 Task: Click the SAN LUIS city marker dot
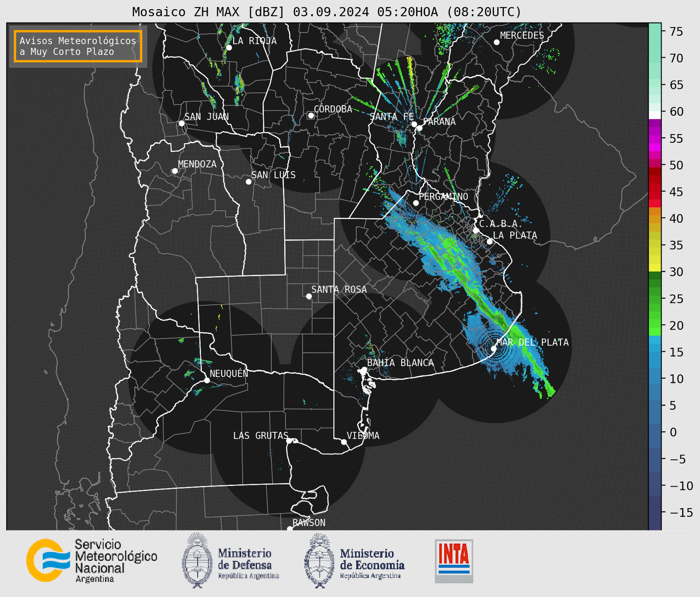249,182
